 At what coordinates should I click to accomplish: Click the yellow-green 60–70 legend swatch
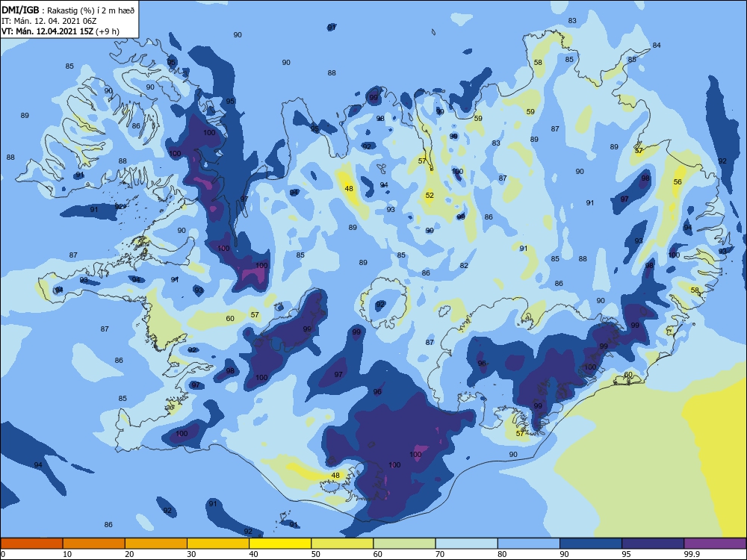tap(404, 544)
